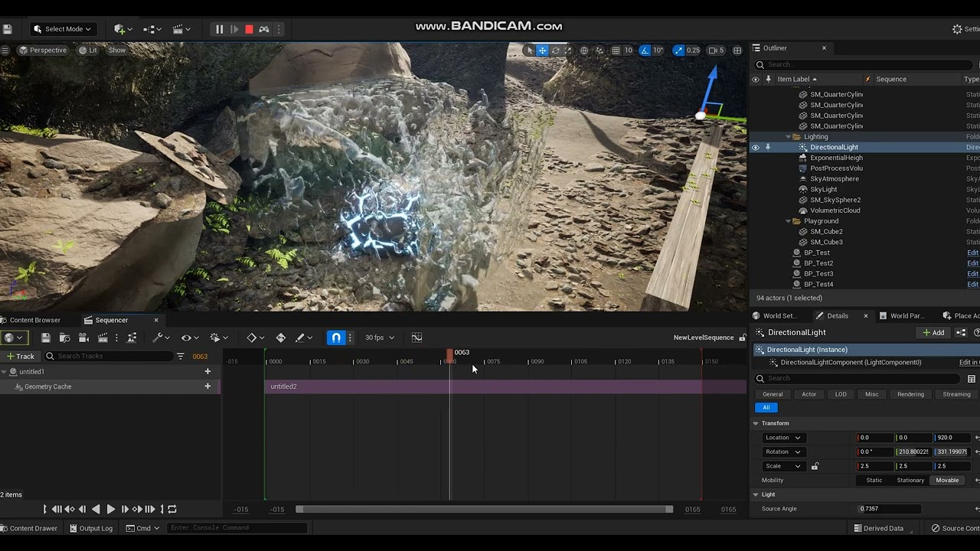
Task: Click the Sequencer horizontal range scrollbar
Action: (x=485, y=509)
